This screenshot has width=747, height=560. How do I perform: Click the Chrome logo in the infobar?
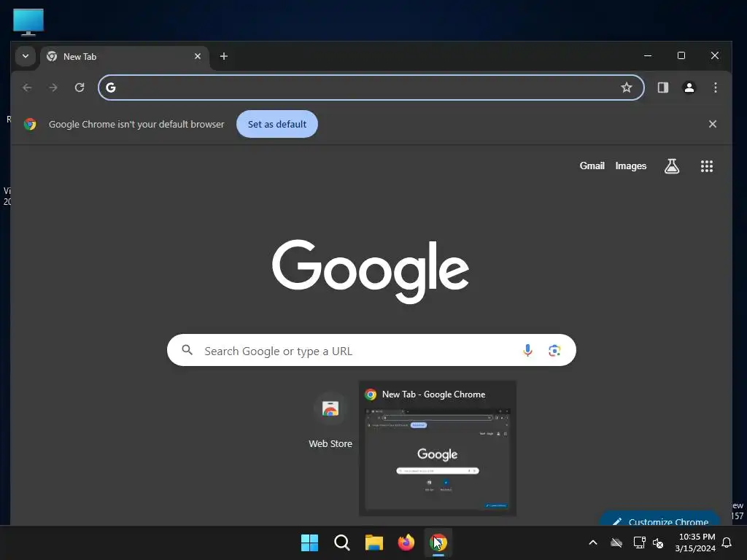tap(30, 124)
